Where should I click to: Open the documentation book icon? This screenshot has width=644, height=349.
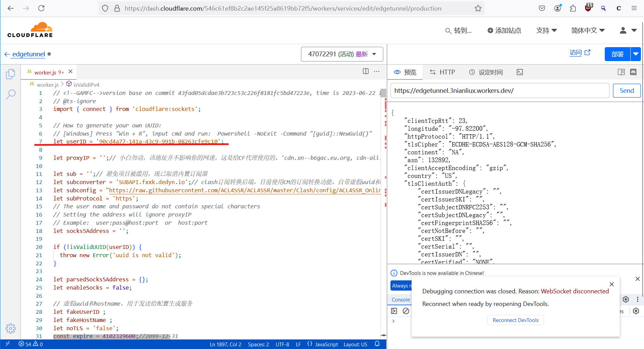pyautogui.click(x=621, y=72)
